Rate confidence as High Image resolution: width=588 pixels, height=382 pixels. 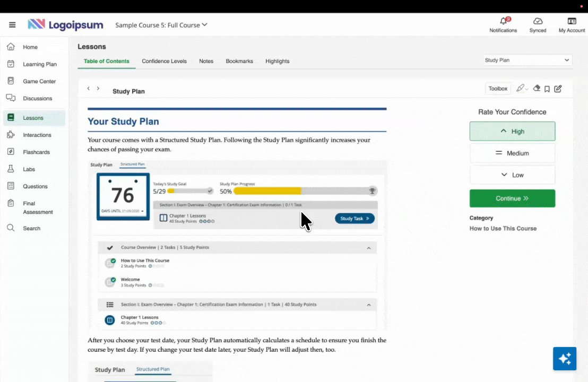tap(512, 132)
